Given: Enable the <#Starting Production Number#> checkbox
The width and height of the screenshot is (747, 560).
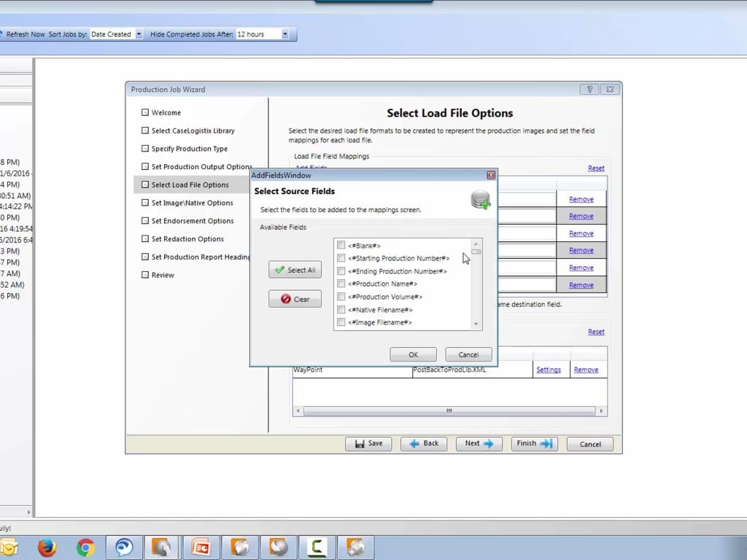Looking at the screenshot, I should (341, 258).
